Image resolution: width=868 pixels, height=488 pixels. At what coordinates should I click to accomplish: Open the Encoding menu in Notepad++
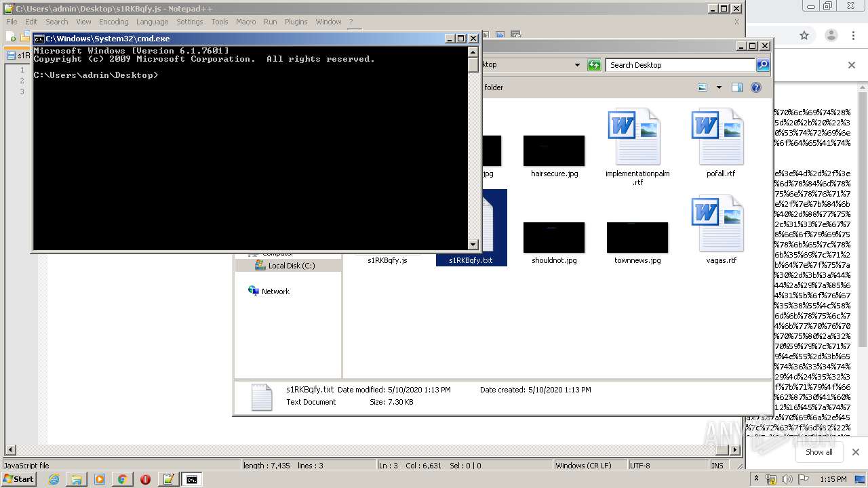pyautogui.click(x=113, y=22)
